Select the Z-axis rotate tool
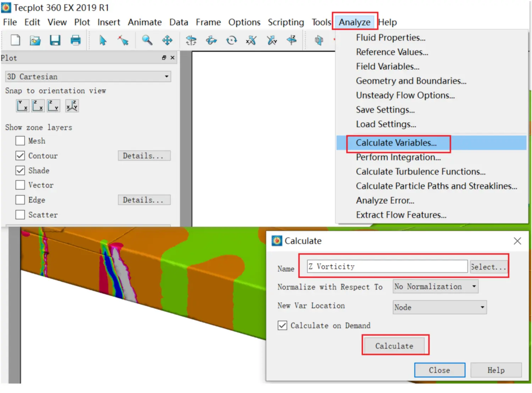The height and width of the screenshot is (393, 532). point(292,40)
